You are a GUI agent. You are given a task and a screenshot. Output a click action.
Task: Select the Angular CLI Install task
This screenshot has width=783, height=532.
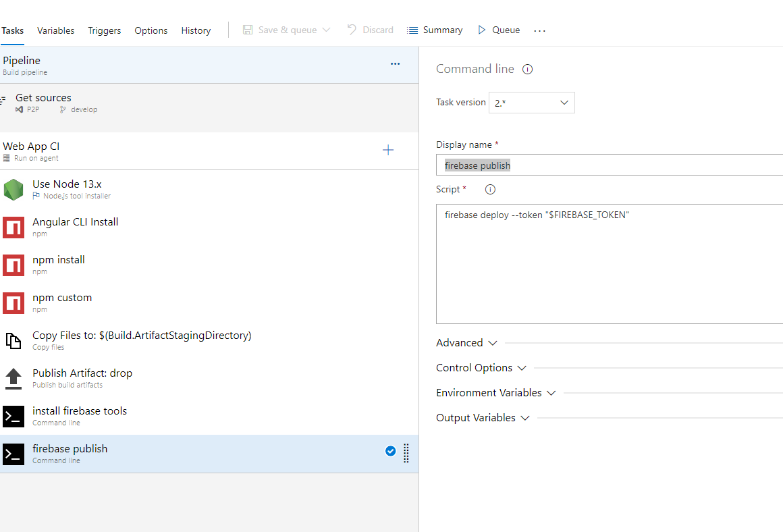(x=209, y=228)
